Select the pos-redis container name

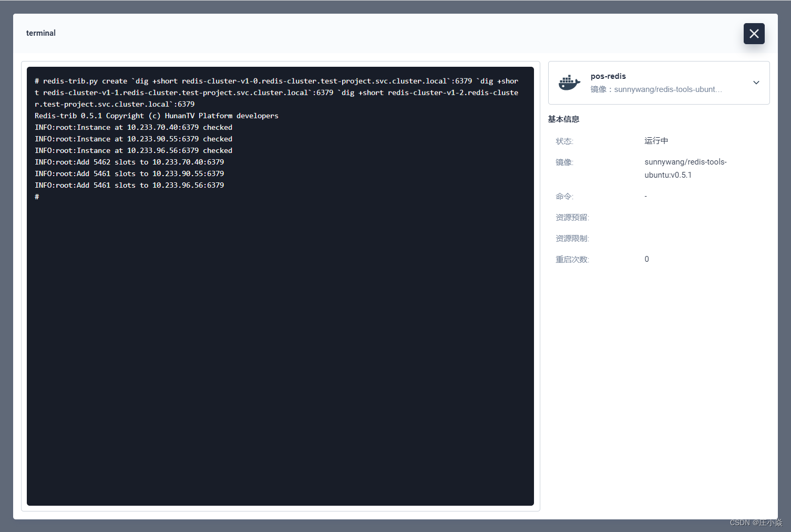[x=608, y=76]
